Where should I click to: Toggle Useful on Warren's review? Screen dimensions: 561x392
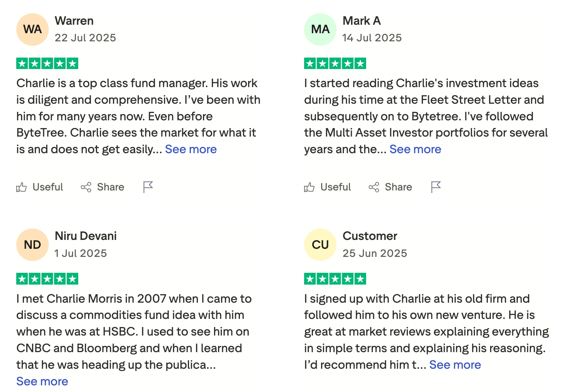pyautogui.click(x=39, y=187)
